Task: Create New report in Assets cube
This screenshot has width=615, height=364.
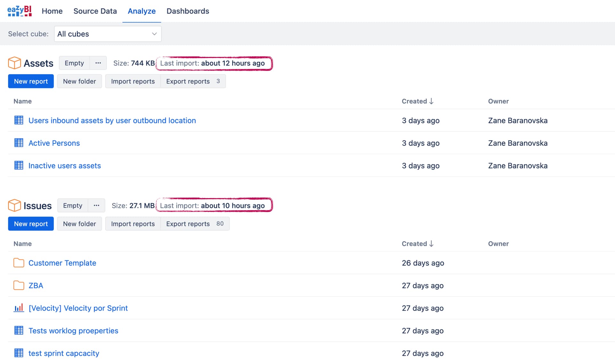Action: tap(31, 81)
